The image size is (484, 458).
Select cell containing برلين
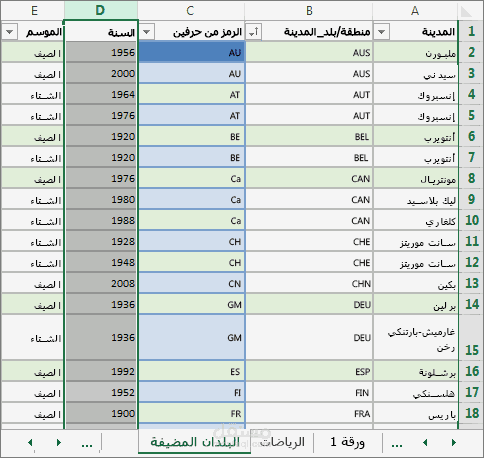pyautogui.click(x=415, y=304)
